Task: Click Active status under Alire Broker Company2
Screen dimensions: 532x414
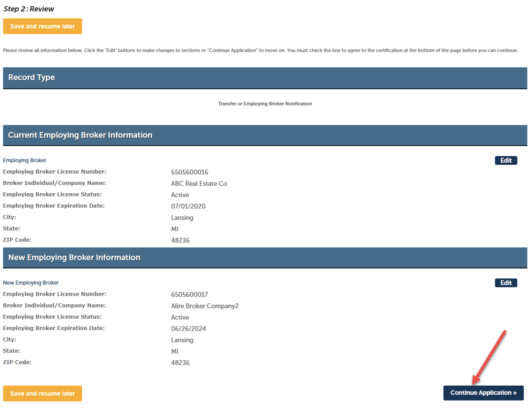Action: tap(180, 318)
